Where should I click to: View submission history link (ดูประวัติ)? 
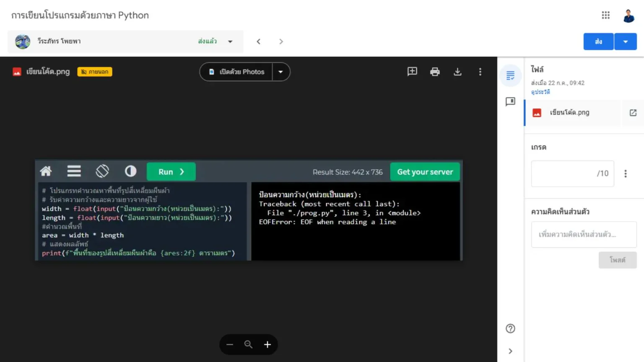(540, 92)
